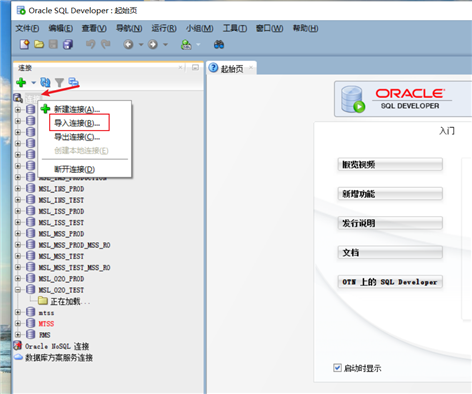This screenshot has width=472, height=394.
Task: Click the Undo arrow icon
Action: [90, 44]
